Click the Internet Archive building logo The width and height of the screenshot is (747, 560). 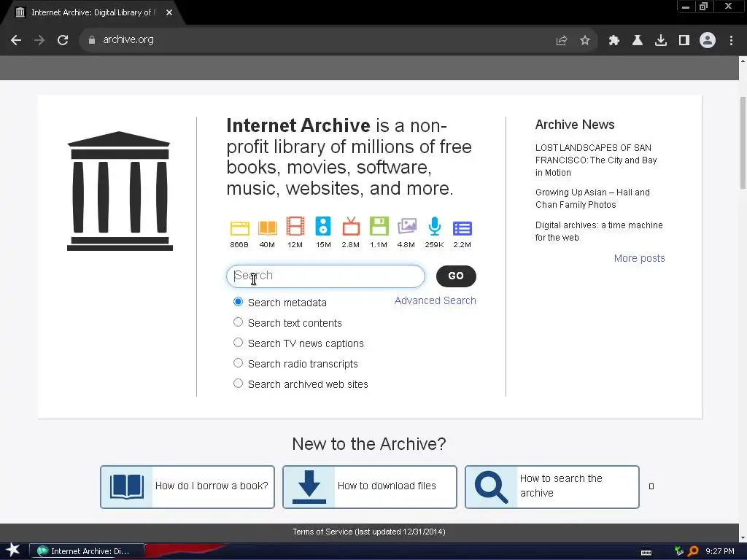(x=120, y=191)
